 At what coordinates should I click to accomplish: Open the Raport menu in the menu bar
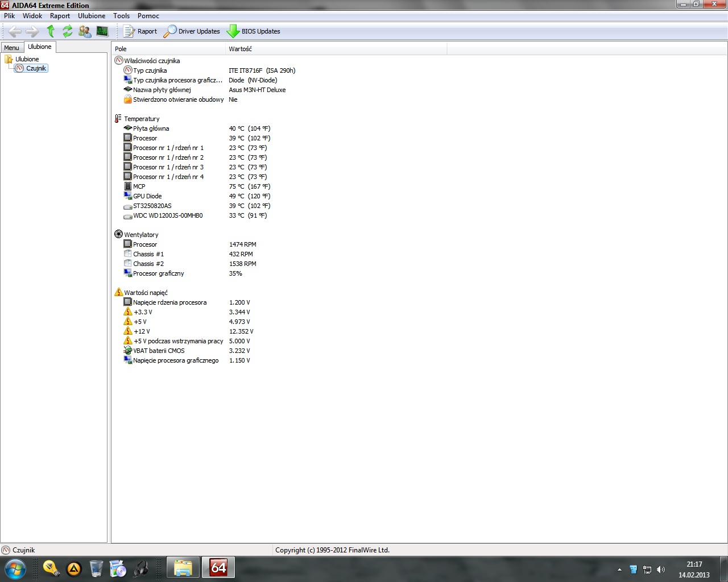point(60,16)
